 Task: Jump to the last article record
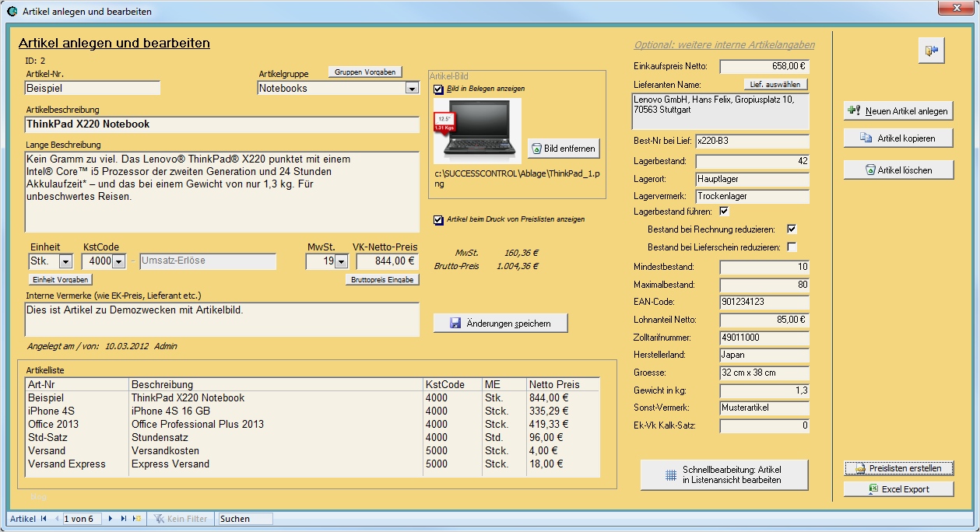coord(123,519)
